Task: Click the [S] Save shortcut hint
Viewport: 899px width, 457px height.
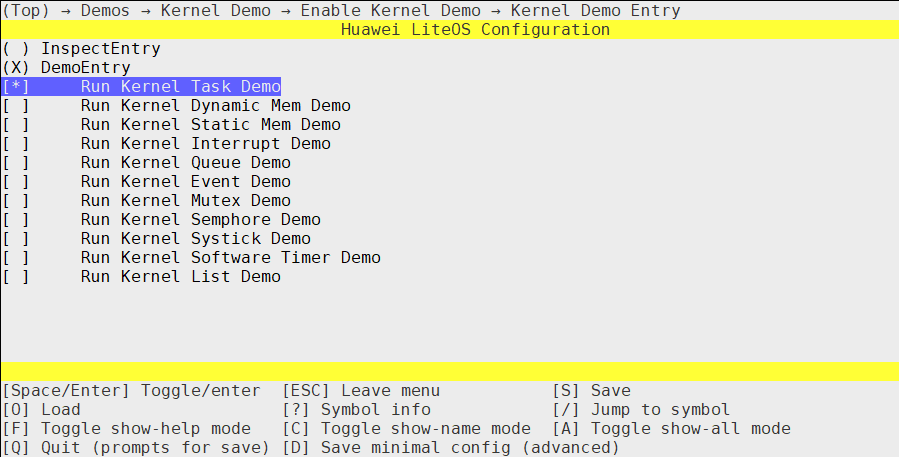Action: [x=592, y=390]
